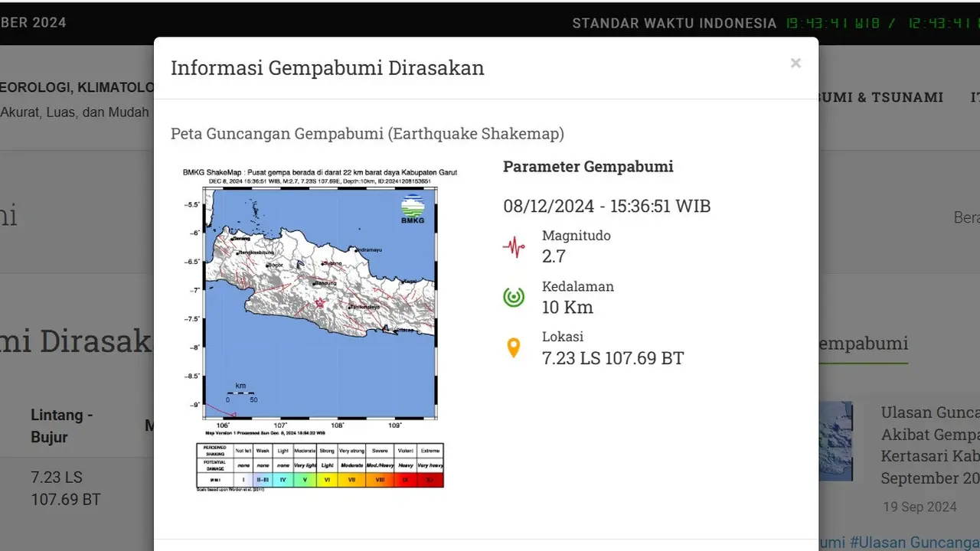Click the Magnitudo label

point(577,236)
